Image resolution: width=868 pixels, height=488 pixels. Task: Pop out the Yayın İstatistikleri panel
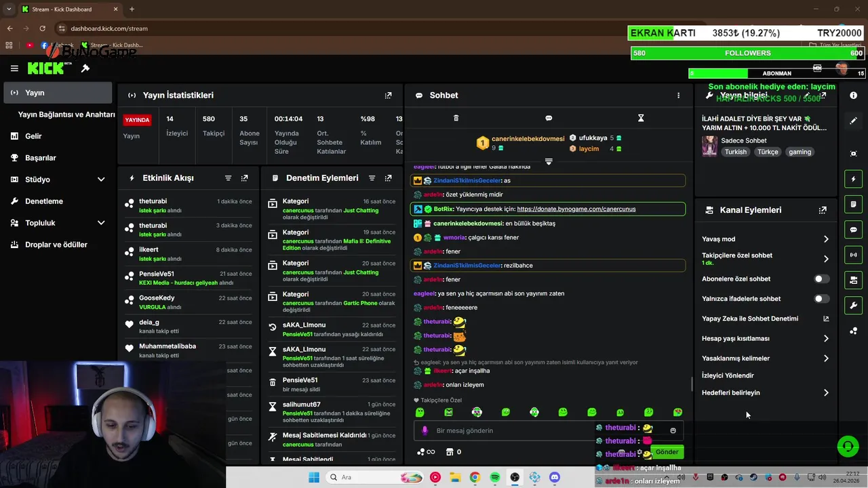click(388, 96)
